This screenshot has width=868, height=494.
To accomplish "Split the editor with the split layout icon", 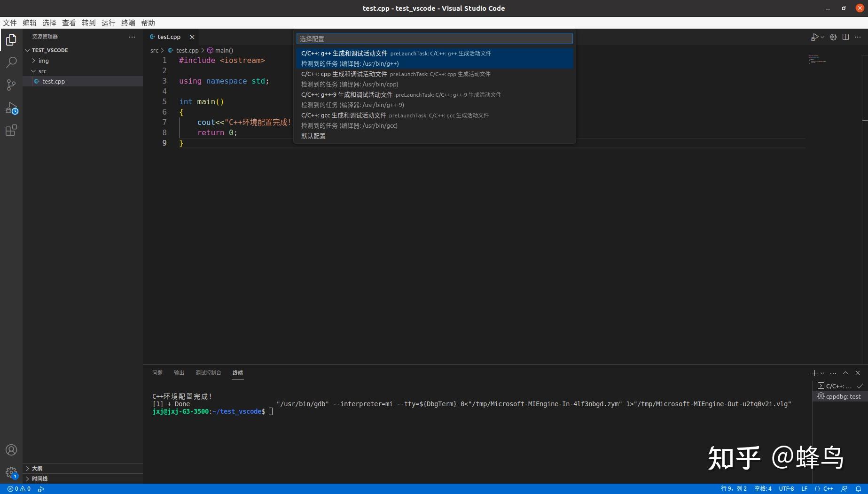I will click(x=846, y=37).
